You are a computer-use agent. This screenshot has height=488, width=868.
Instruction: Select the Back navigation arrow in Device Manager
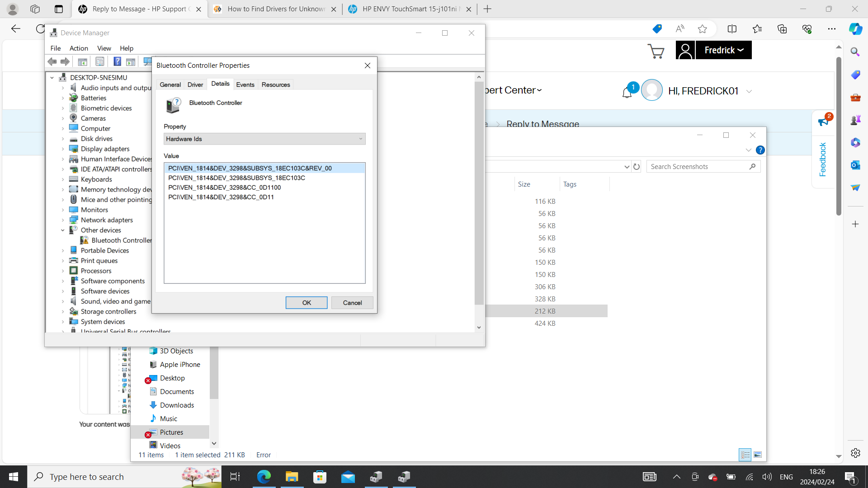(x=52, y=61)
